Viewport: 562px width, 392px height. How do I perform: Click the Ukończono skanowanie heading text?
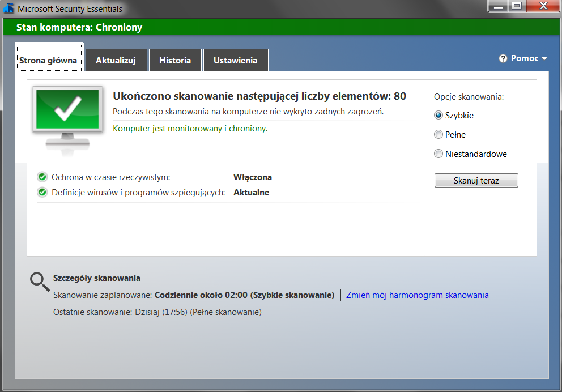tap(259, 96)
